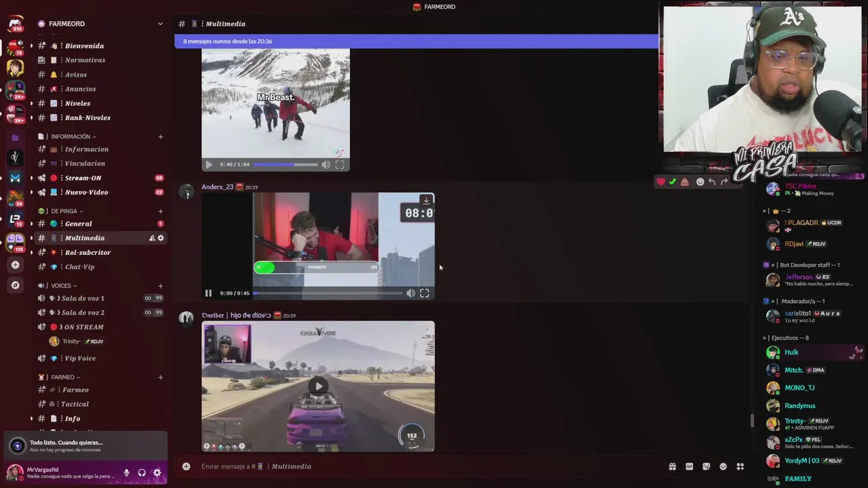The width and height of the screenshot is (868, 488).
Task: Expand Stream-ON channel threads arrow
Action: pos(31,178)
